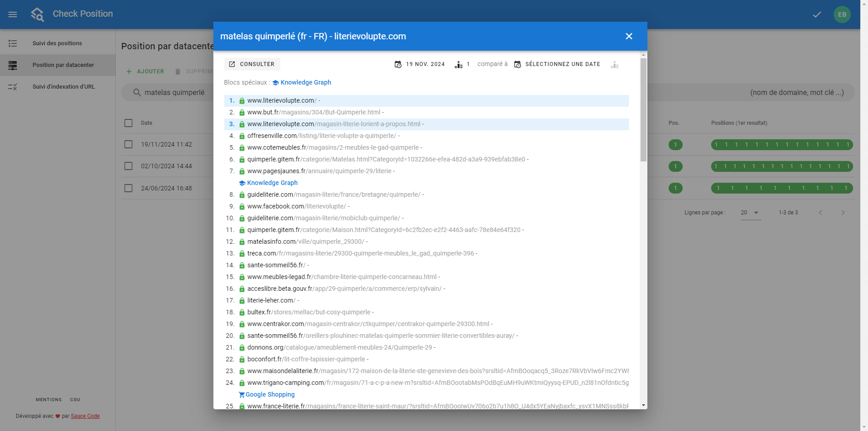Check the 02/10/2024 14:44 row checkbox
The width and height of the screenshot is (868, 431).
pos(128,166)
